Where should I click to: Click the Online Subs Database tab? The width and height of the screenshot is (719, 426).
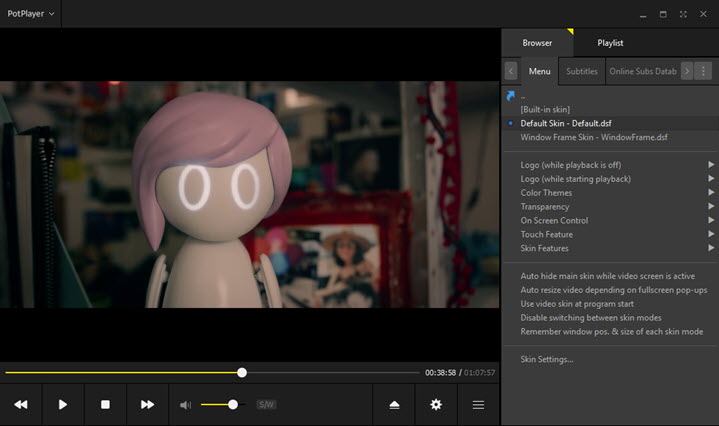[x=642, y=71]
